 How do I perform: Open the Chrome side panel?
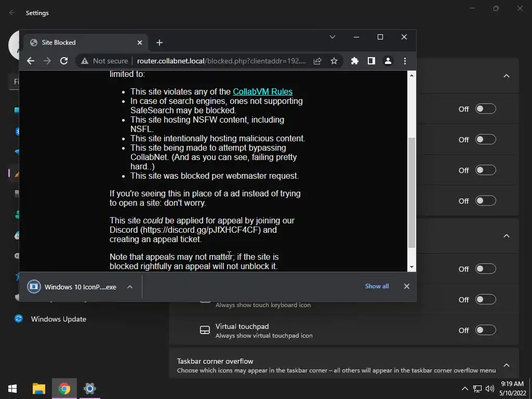click(x=371, y=61)
